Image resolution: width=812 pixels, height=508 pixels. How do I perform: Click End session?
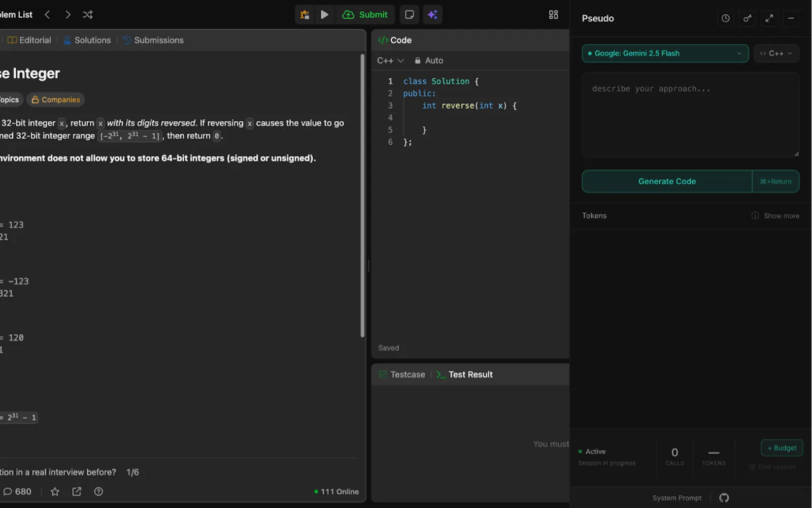point(773,467)
